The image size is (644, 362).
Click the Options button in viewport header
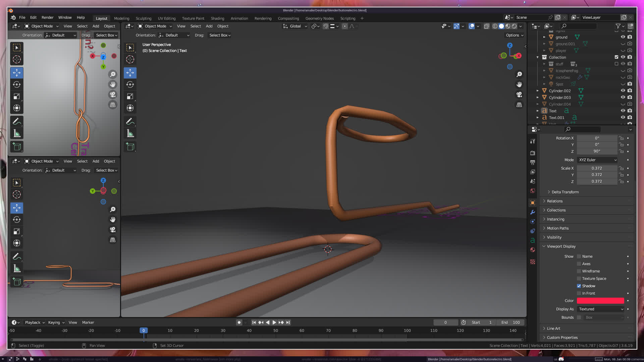[x=515, y=35]
